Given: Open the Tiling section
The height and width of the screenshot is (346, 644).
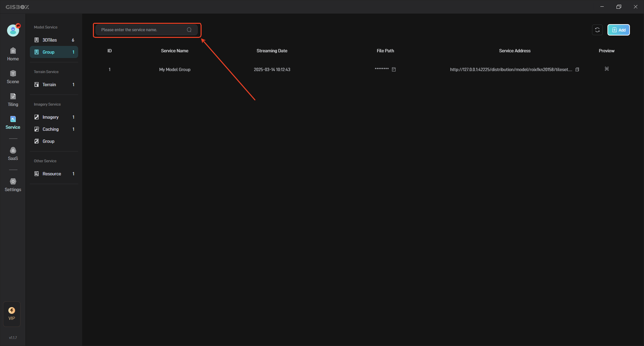Looking at the screenshot, I should pos(13,100).
